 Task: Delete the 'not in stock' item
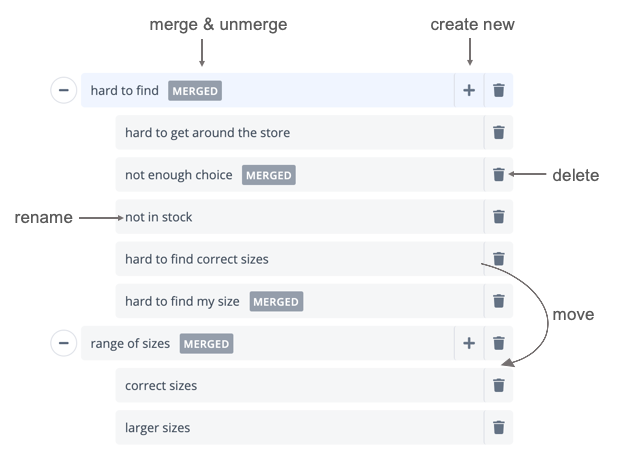(x=499, y=217)
